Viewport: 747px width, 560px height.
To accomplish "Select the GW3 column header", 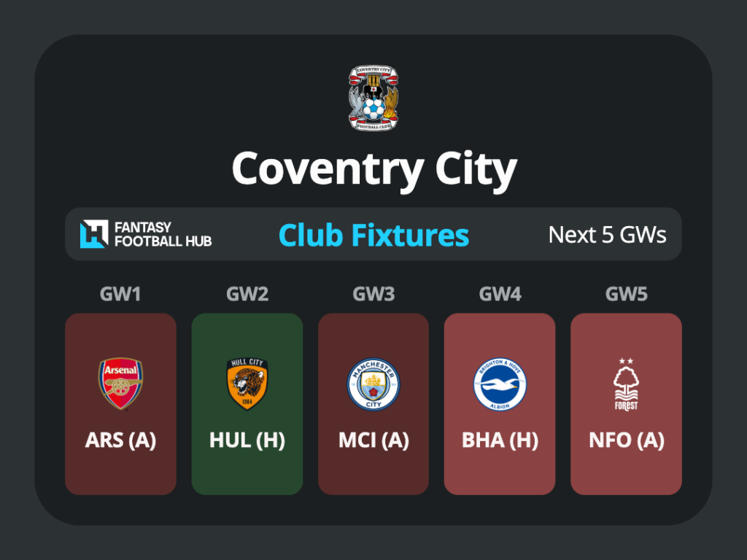I will 373,294.
